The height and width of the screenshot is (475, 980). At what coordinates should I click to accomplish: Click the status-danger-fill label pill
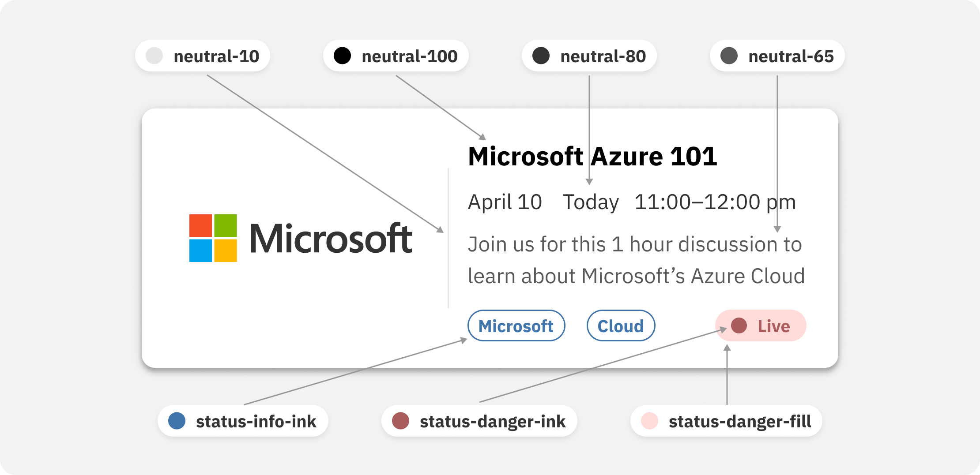726,421
